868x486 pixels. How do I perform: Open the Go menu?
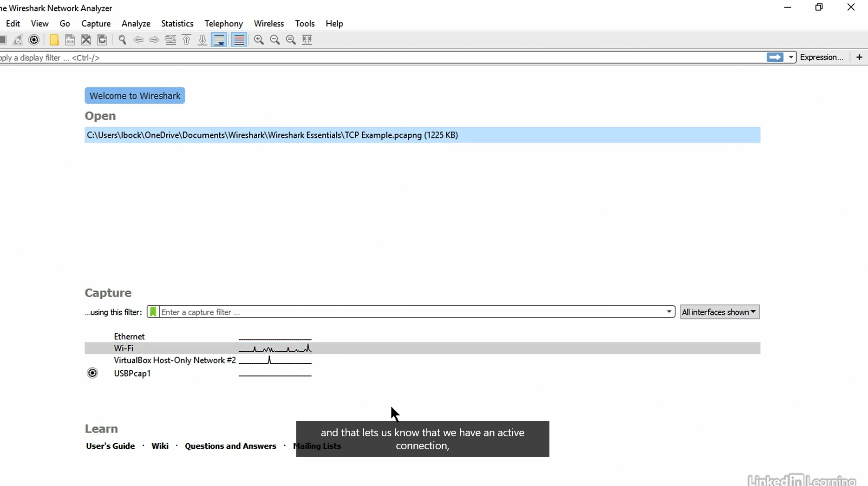coord(65,23)
